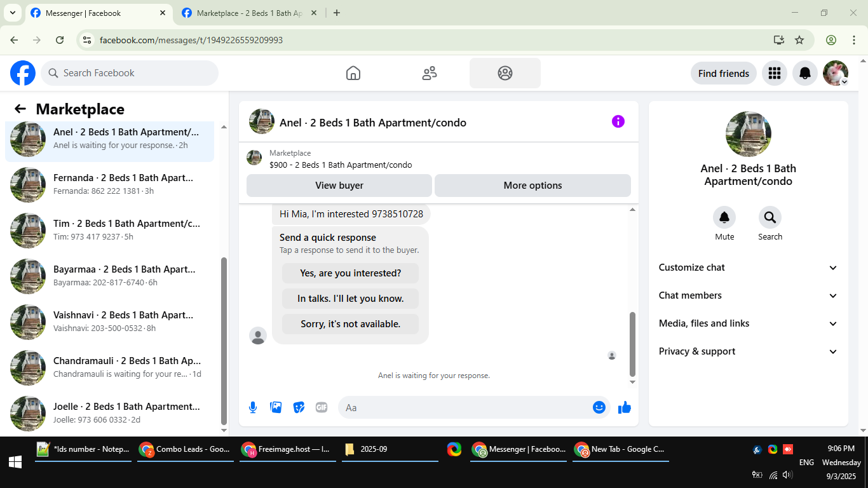Click the install app icon in address bar

779,40
